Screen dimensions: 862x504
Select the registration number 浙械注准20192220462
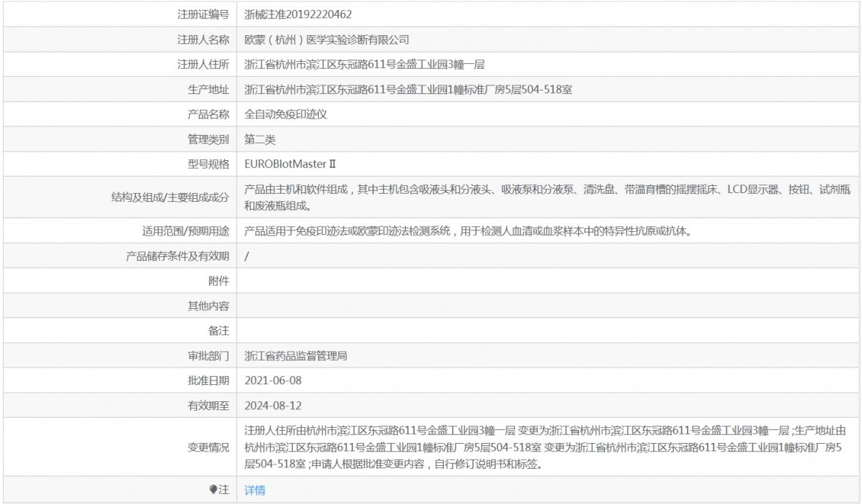[x=298, y=14]
